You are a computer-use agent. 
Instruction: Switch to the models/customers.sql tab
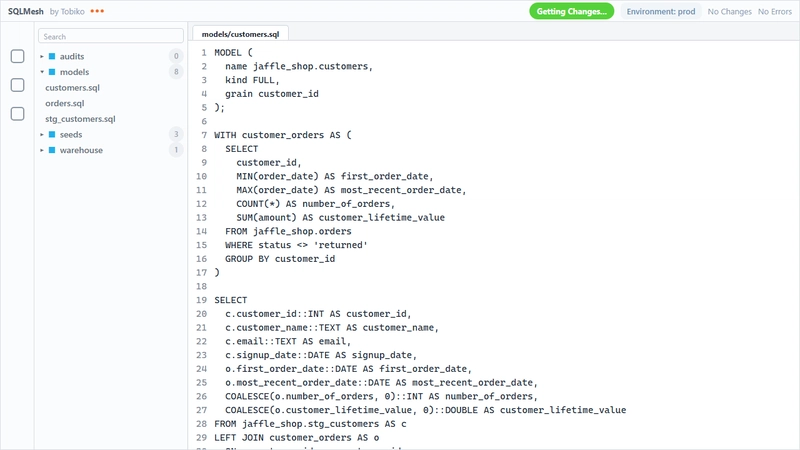pos(240,34)
